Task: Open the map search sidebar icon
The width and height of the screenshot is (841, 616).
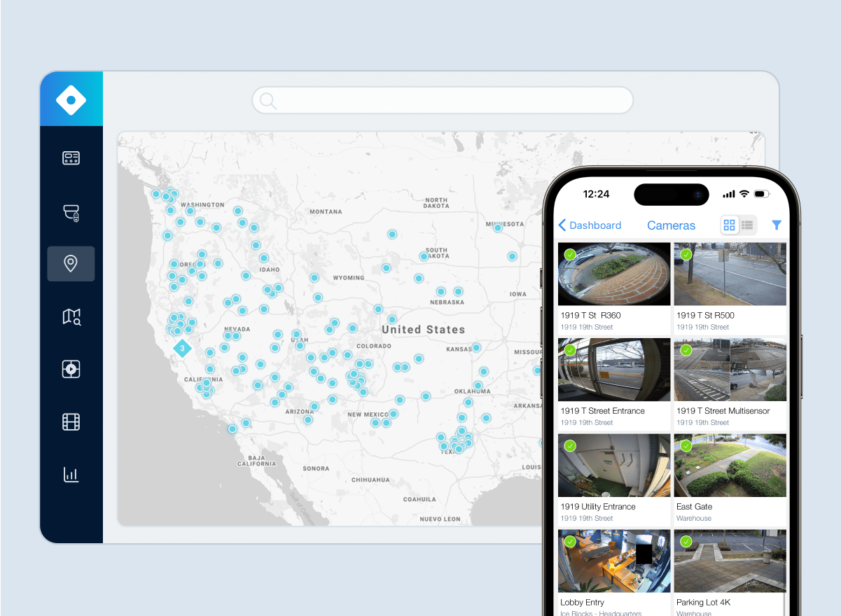Action: pos(71,317)
